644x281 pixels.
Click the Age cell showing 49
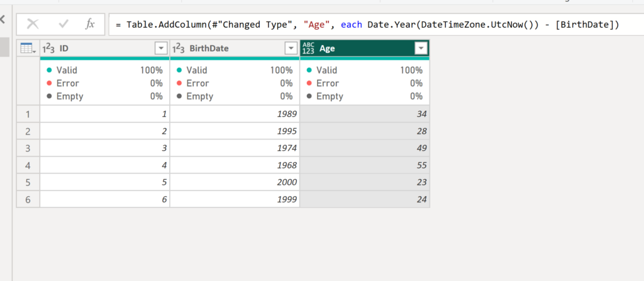point(365,148)
